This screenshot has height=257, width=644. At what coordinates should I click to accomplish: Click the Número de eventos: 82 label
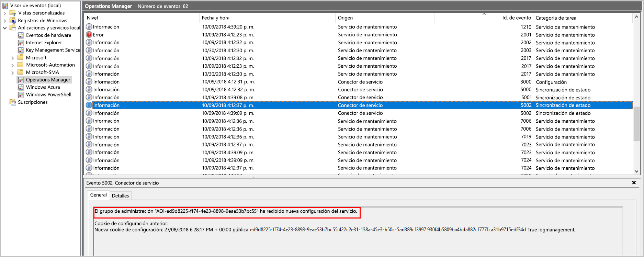[163, 6]
